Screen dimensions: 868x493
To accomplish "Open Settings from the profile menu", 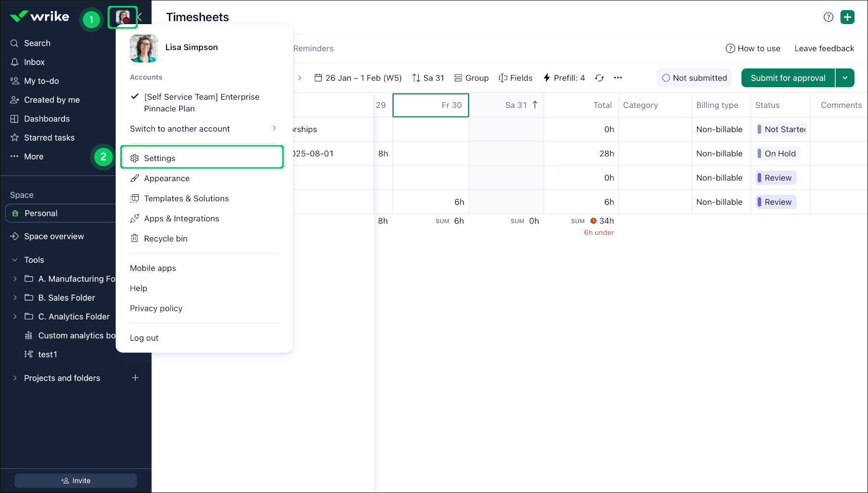I will tap(202, 158).
